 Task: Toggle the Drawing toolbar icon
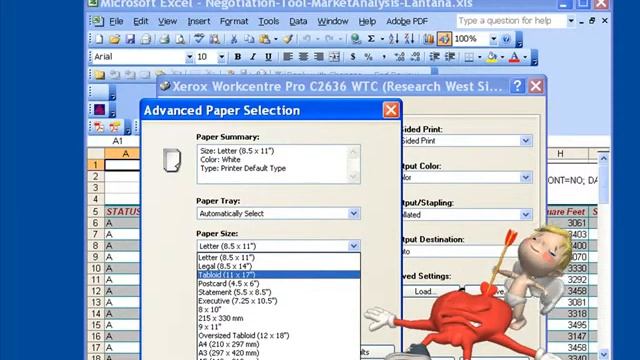point(444,39)
